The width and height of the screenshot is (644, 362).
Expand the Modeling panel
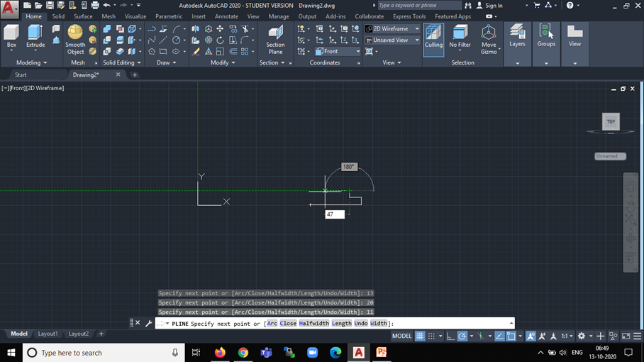point(32,62)
